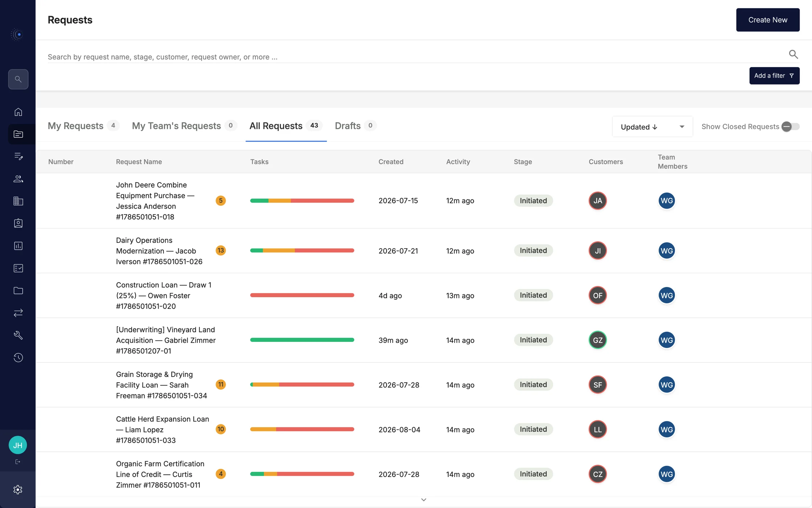Click Create New button
Screen dimensions: 812x508
click(768, 20)
